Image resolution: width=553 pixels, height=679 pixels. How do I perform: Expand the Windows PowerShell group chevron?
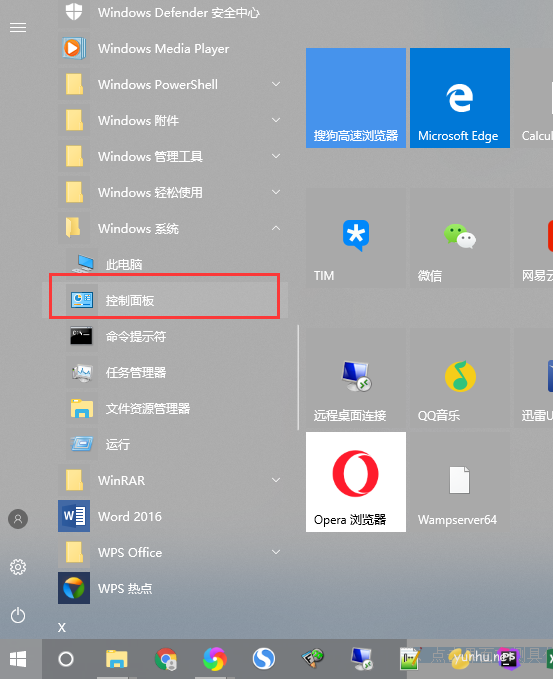coord(276,84)
